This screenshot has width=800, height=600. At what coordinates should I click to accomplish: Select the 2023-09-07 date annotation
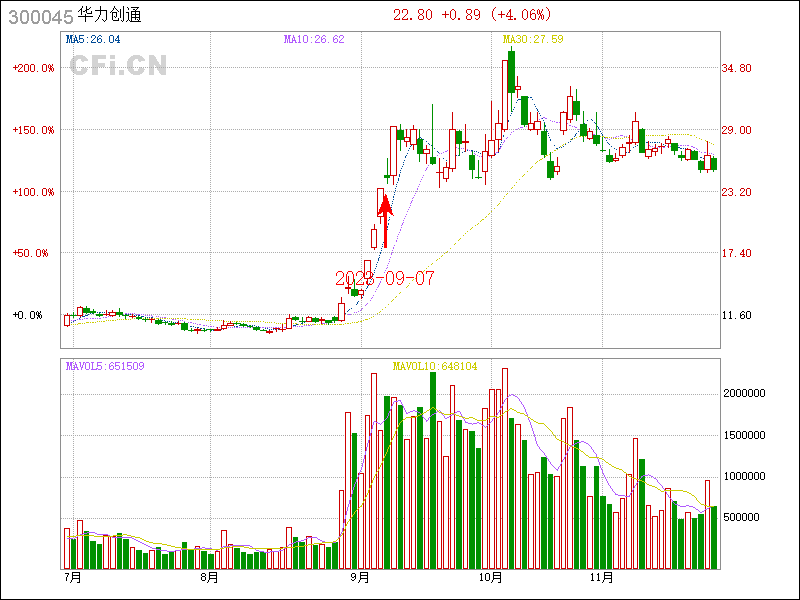coord(385,278)
